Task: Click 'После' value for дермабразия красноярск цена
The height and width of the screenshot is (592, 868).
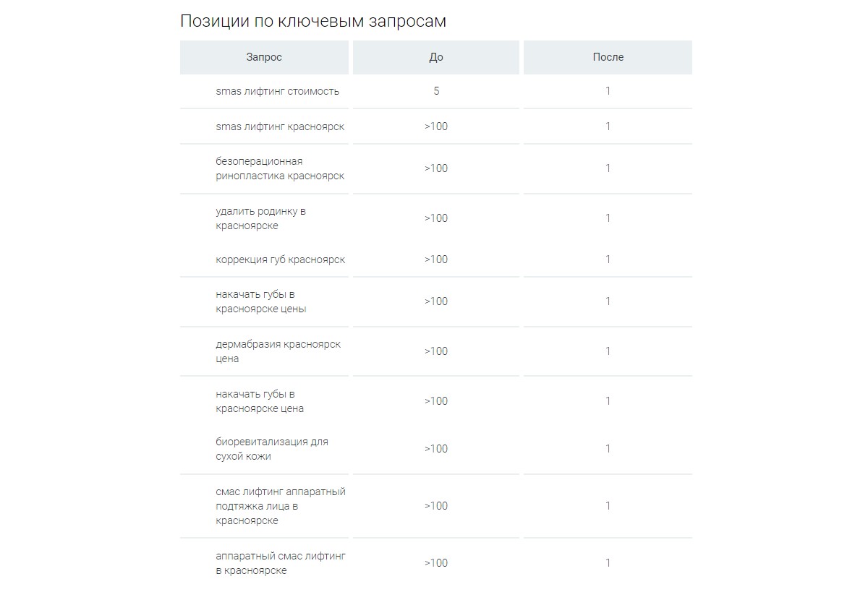Action: (x=608, y=351)
